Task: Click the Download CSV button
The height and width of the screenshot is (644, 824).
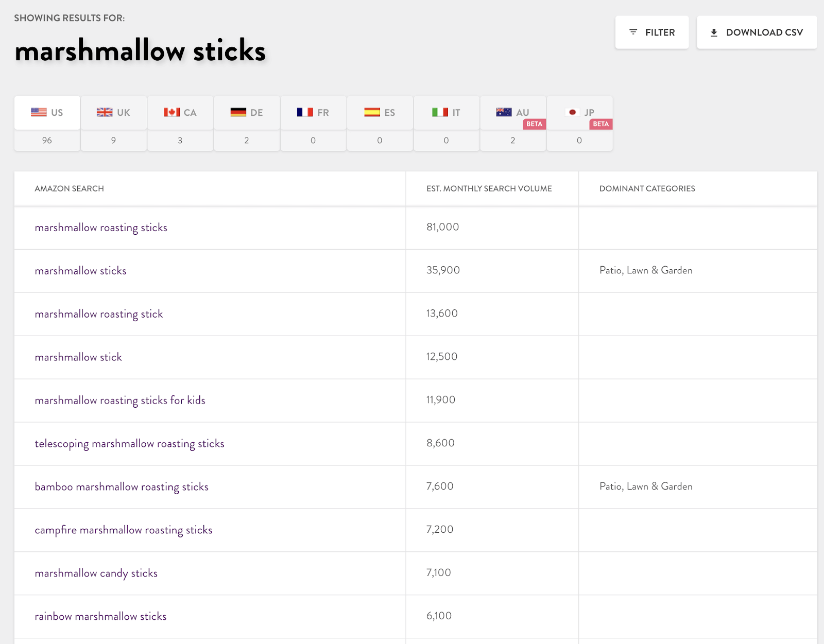Action: pyautogui.click(x=757, y=32)
